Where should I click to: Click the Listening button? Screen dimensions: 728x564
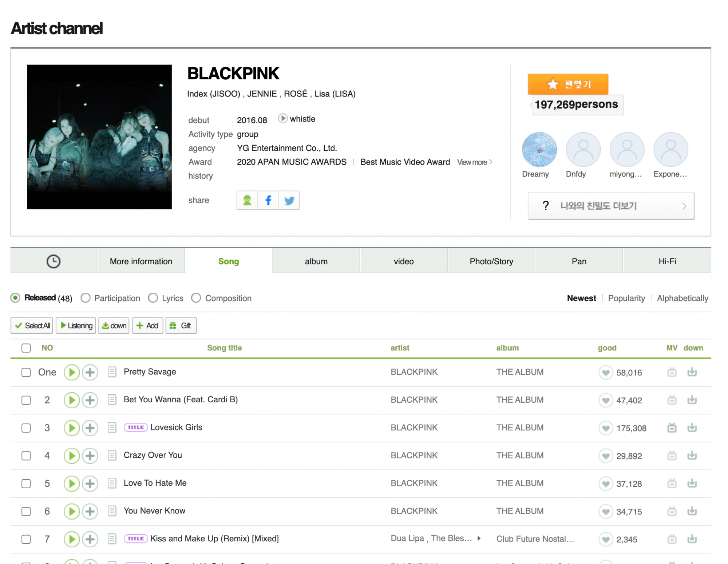[76, 326]
